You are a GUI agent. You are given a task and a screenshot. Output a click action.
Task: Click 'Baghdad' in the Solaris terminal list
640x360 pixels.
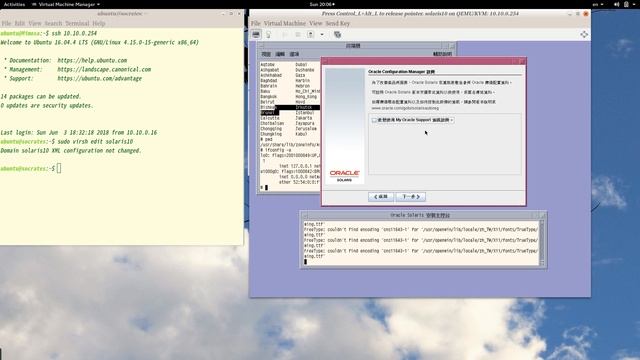tap(269, 81)
